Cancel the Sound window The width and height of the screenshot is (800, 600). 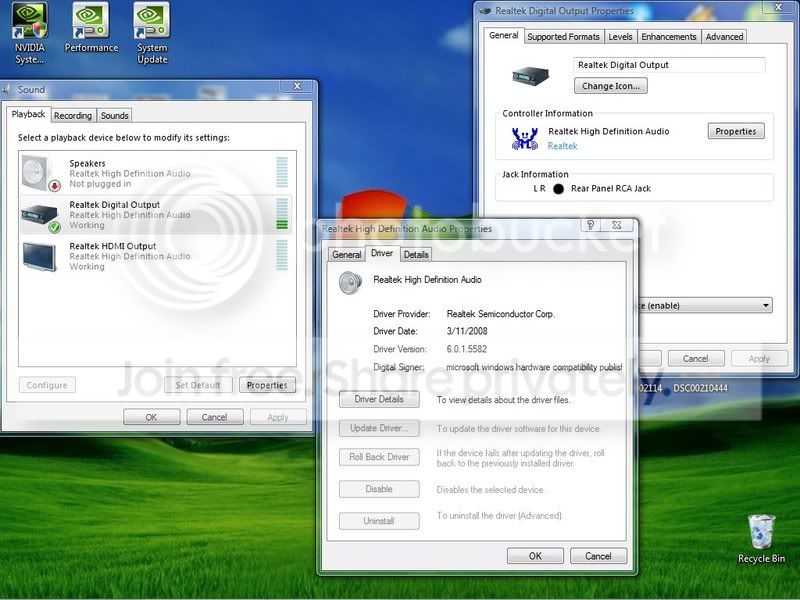point(214,417)
